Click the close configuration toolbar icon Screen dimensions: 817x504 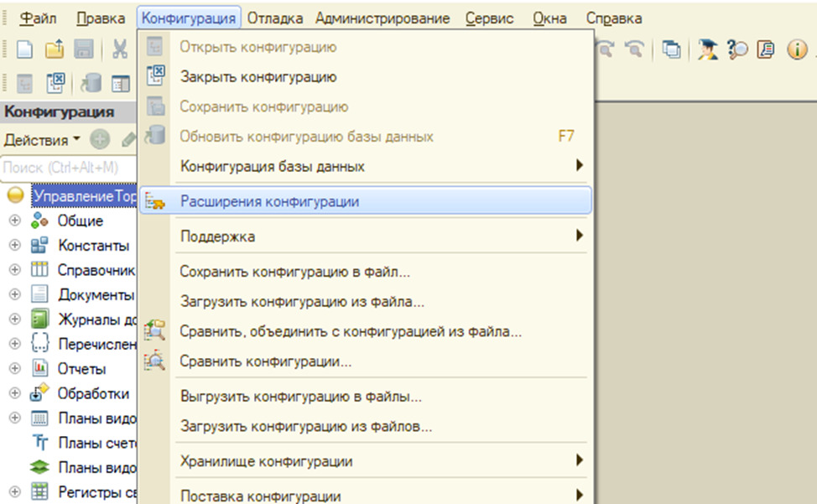pos(55,83)
